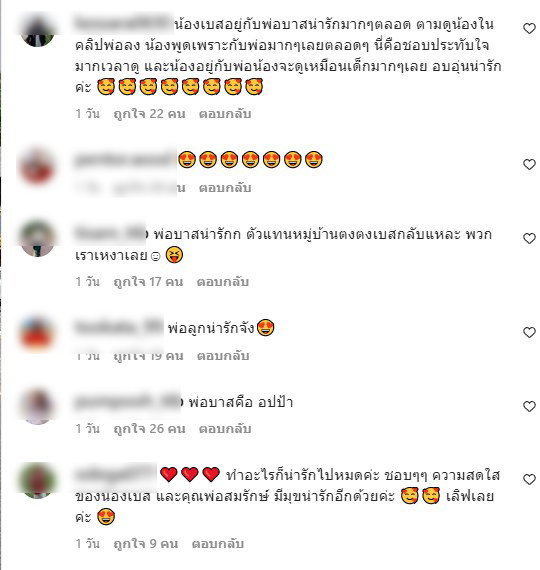Reply to the "พ่อบาสคือ อปป้า" comment
The height and width of the screenshot is (570, 540).
point(225,429)
